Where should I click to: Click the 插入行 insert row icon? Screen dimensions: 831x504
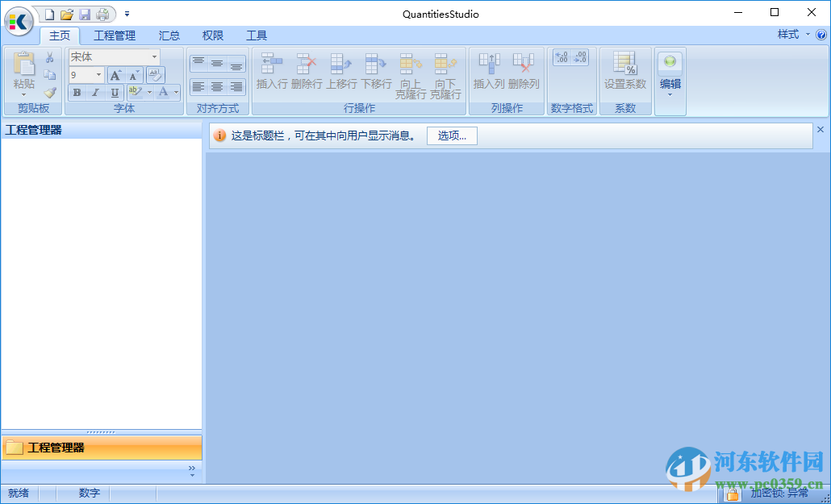[x=272, y=64]
